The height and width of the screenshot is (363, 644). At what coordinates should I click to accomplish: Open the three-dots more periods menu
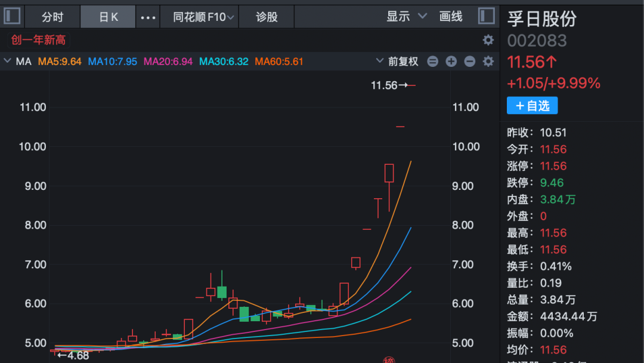click(148, 17)
